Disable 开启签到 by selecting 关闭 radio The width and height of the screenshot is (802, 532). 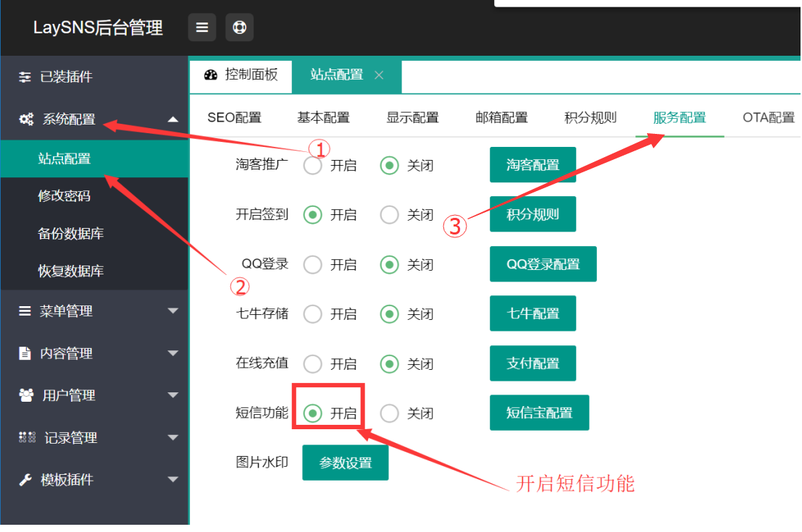[390, 215]
